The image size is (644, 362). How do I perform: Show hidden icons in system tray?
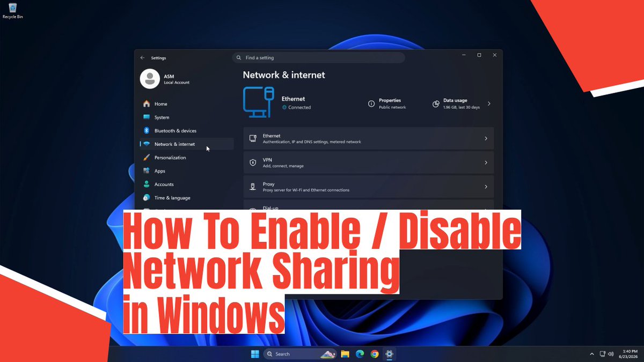coord(592,354)
